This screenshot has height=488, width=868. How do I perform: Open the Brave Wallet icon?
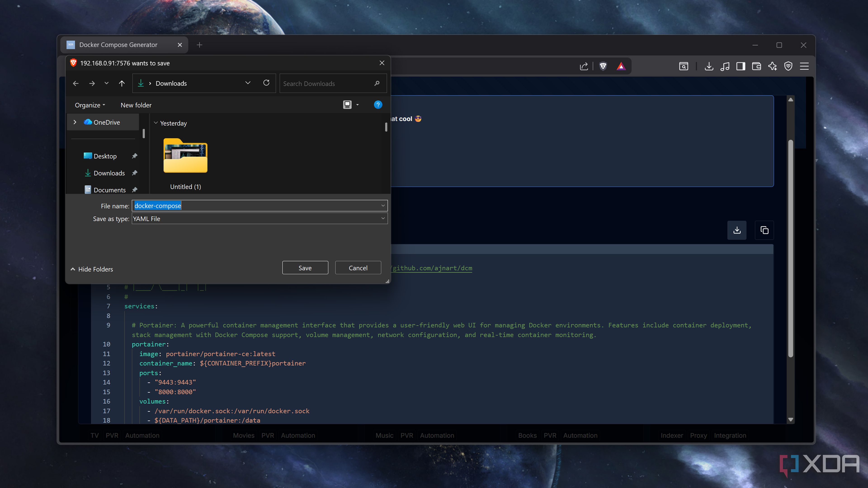tap(756, 66)
